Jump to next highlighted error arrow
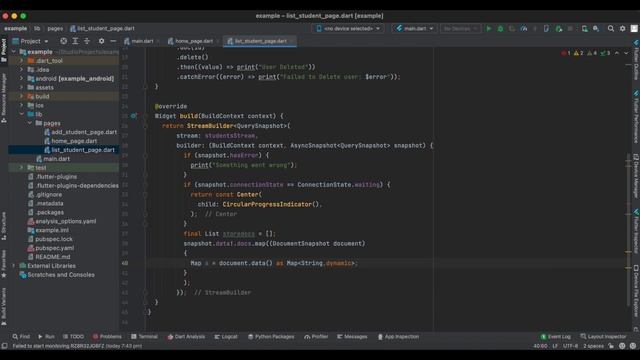Image resolution: width=640 pixels, height=360 pixels. tap(626, 53)
